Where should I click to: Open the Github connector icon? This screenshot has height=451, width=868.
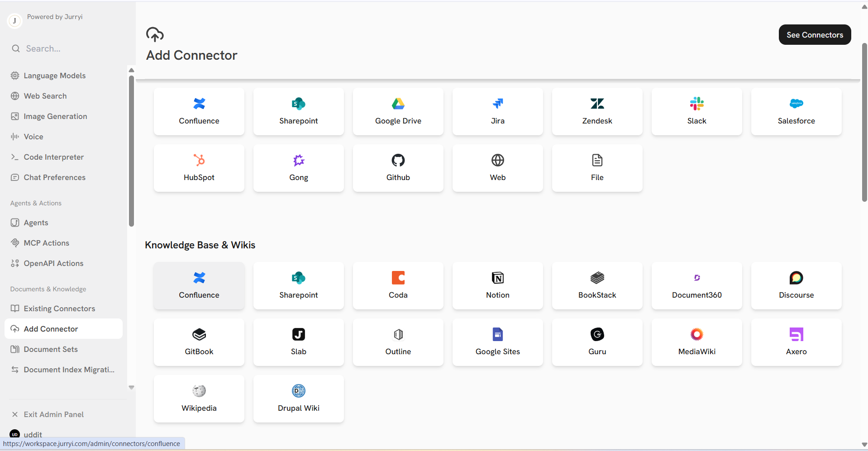[398, 160]
